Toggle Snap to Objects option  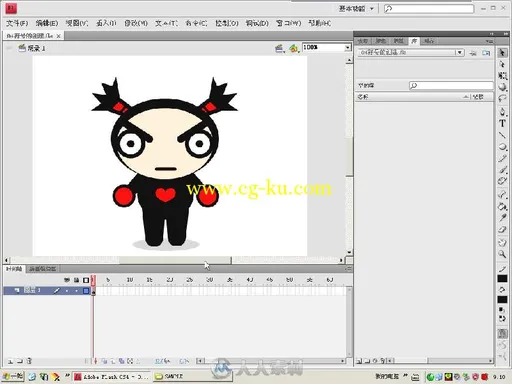502,333
